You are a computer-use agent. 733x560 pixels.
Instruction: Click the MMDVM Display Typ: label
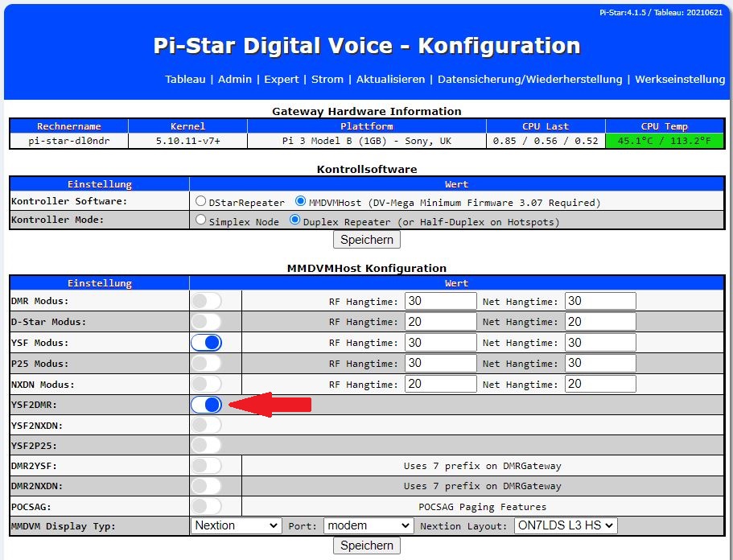[x=63, y=526]
